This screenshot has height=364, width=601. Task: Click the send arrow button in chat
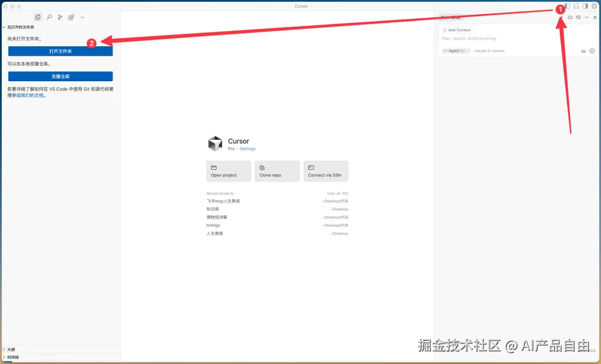[592, 51]
